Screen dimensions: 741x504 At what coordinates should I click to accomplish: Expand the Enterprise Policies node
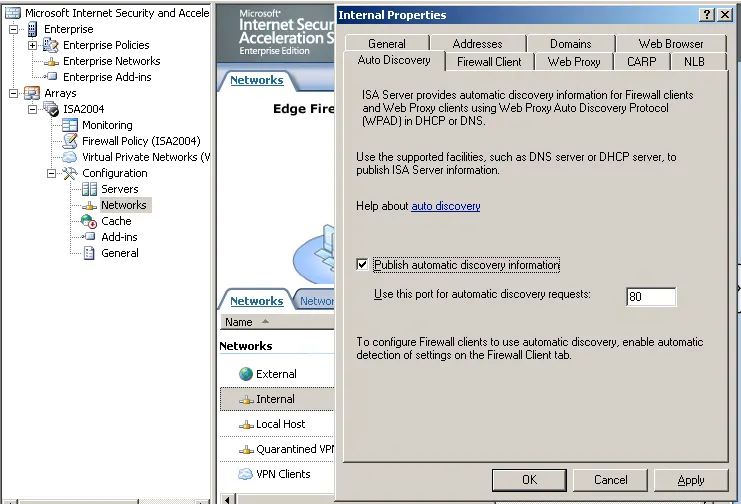[32, 45]
